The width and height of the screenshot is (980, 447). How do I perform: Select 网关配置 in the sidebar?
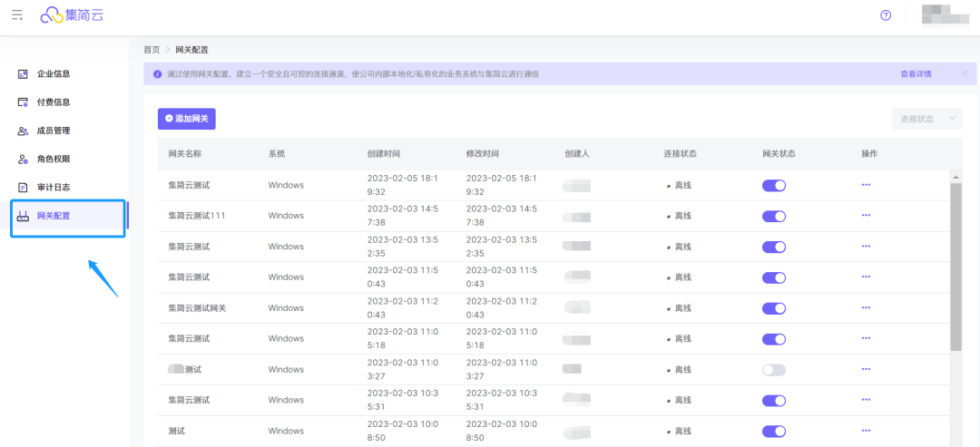[54, 216]
